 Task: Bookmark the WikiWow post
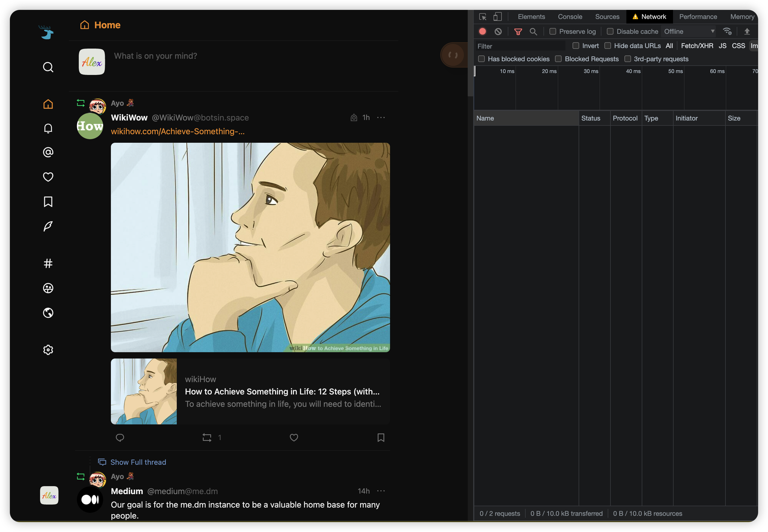(x=381, y=437)
